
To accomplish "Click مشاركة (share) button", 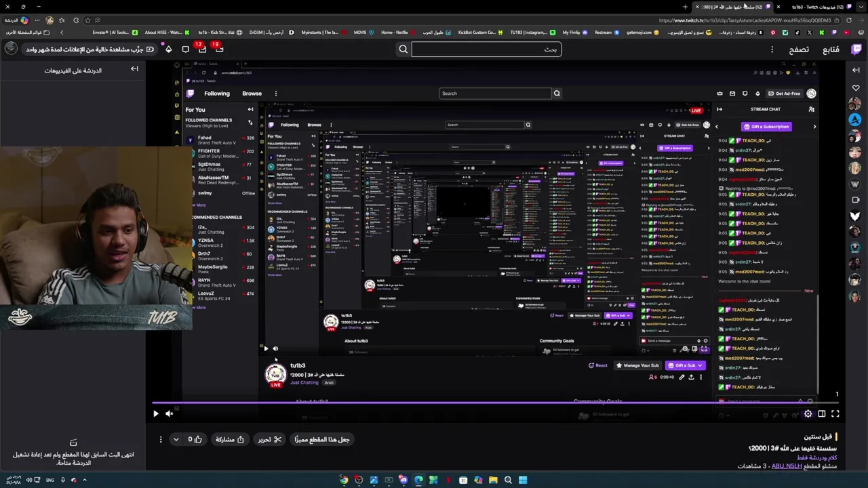I will (230, 439).
